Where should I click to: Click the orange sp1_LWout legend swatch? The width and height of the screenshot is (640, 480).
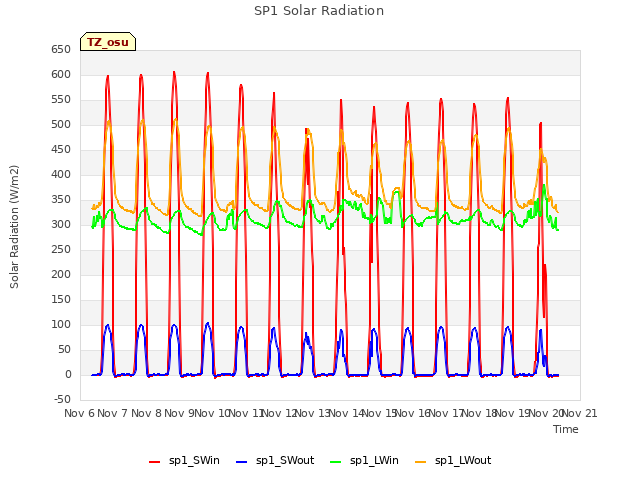(420, 462)
